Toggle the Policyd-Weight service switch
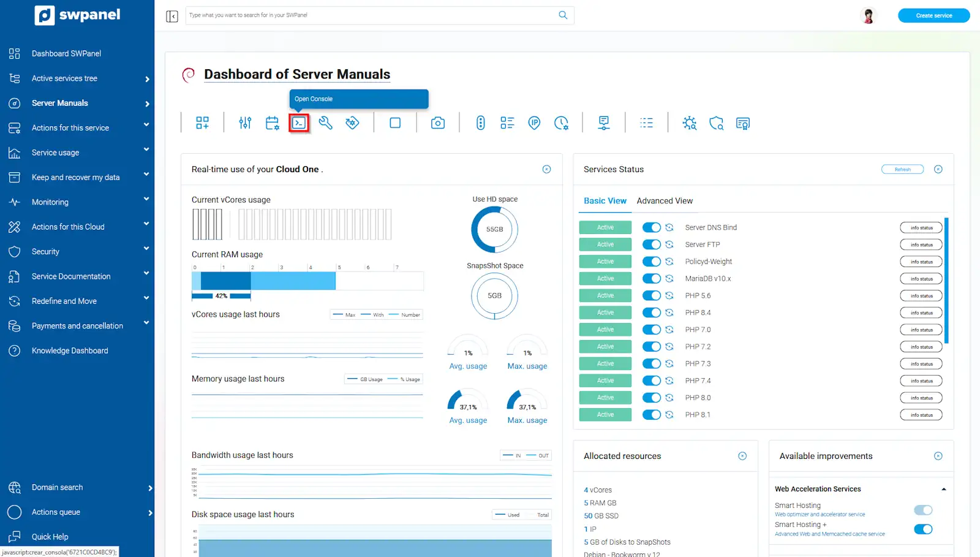This screenshot has width=980, height=557. click(652, 262)
